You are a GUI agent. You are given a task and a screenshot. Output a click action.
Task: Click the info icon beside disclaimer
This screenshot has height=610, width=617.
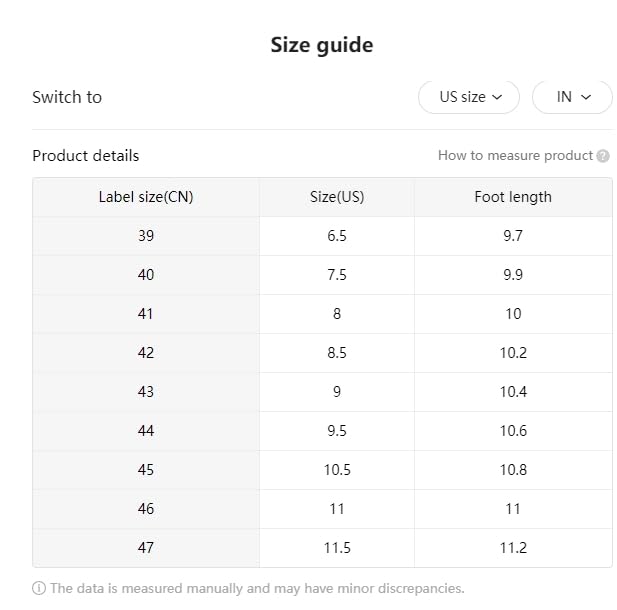pyautogui.click(x=39, y=588)
